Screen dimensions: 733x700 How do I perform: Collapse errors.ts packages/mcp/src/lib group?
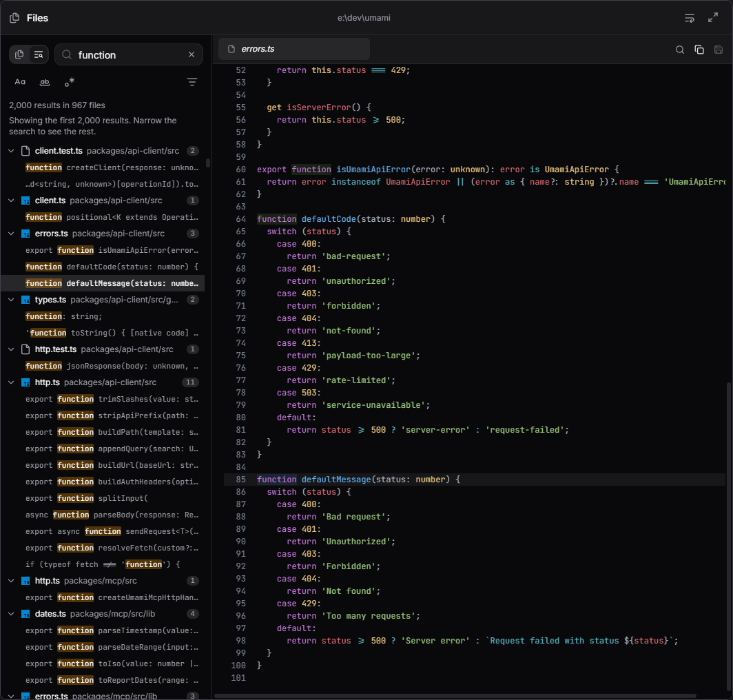point(11,696)
